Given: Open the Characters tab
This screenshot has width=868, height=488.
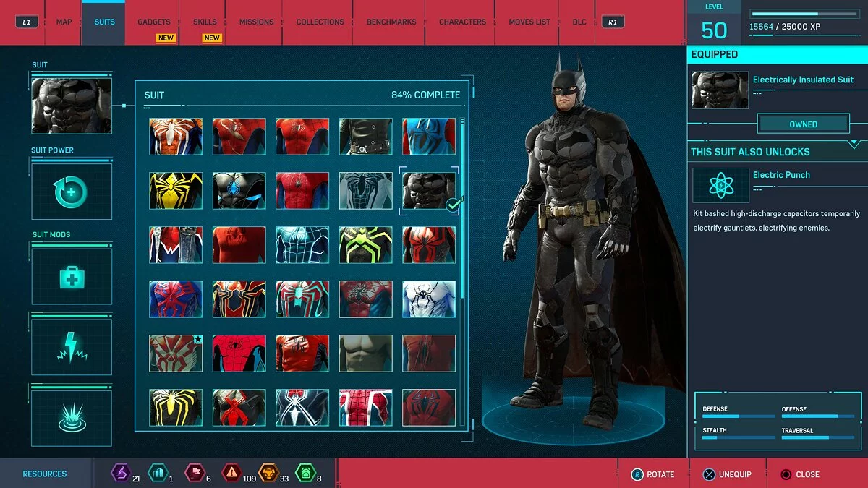Looking at the screenshot, I should tap(462, 22).
